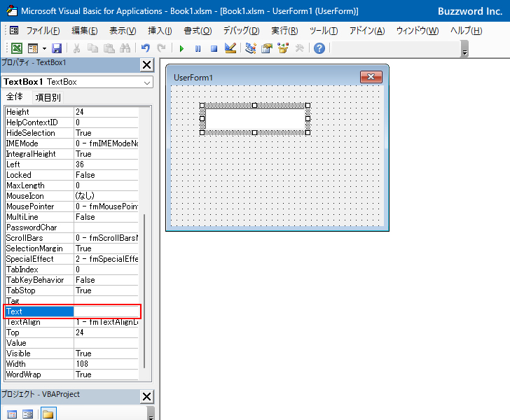Click the TabKeyBehavior False value
The width and height of the screenshot is (510, 420).
(x=106, y=280)
